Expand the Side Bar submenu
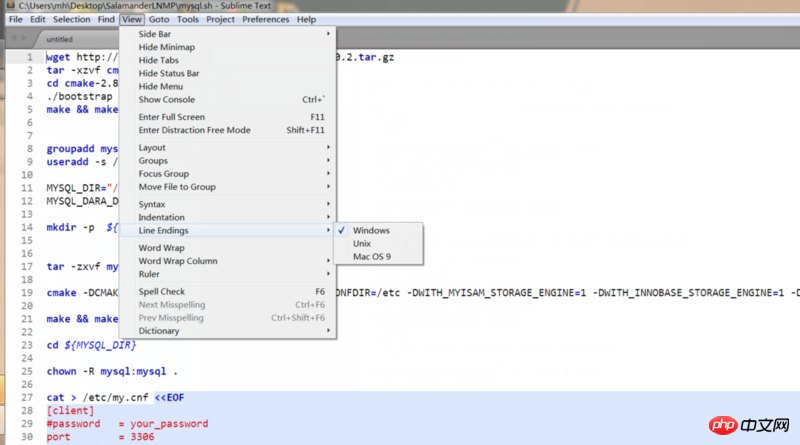 coord(228,34)
